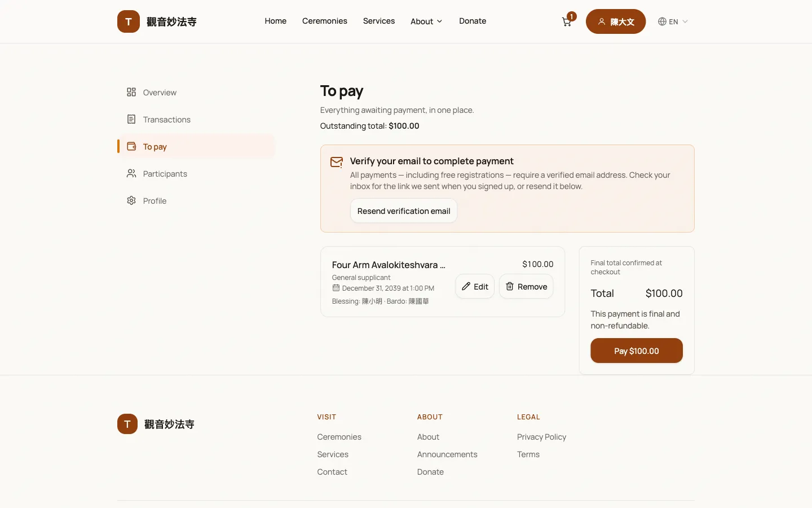Click the globe language icon
The width and height of the screenshot is (812, 508).
pos(662,21)
